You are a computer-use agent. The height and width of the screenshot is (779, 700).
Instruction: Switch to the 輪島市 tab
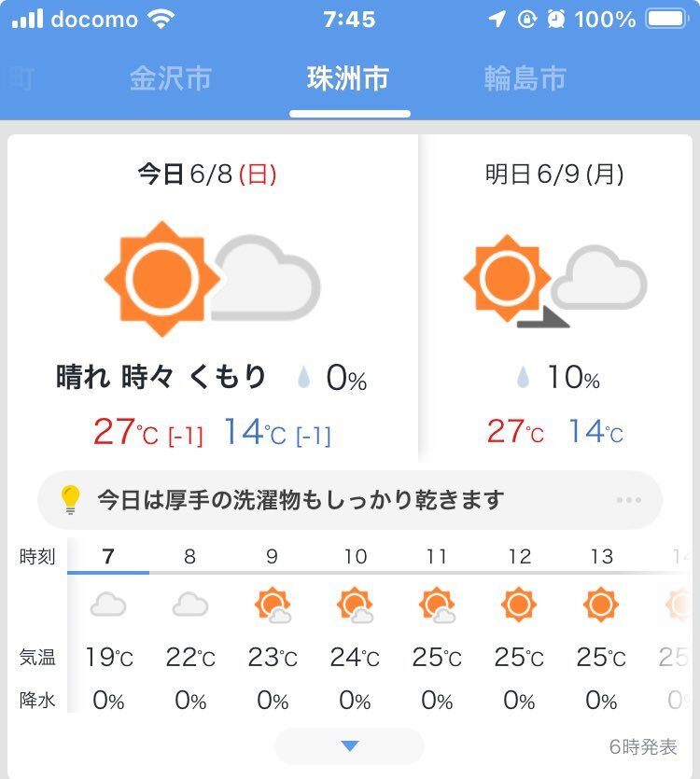pos(525,78)
